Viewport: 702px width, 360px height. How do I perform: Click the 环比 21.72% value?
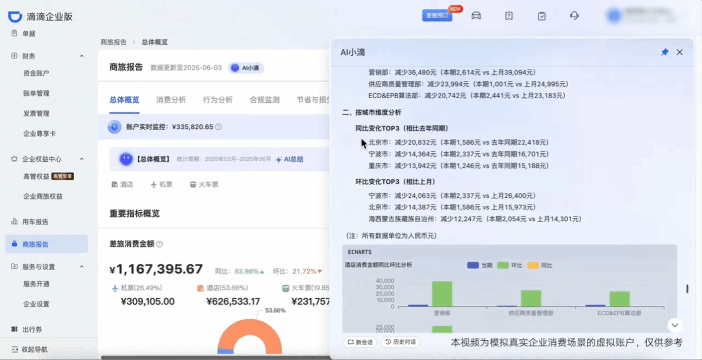(307, 271)
